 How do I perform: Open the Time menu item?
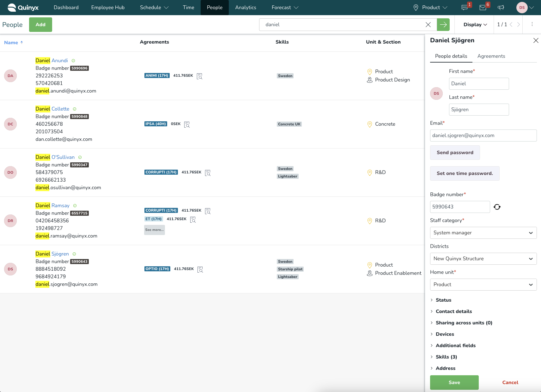pos(188,8)
